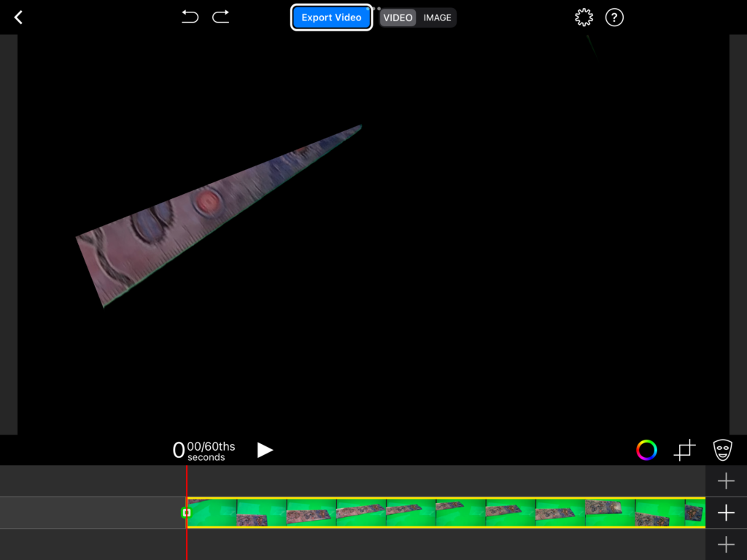The height and width of the screenshot is (560, 747).
Task: Open help with the question mark icon
Action: tap(615, 17)
